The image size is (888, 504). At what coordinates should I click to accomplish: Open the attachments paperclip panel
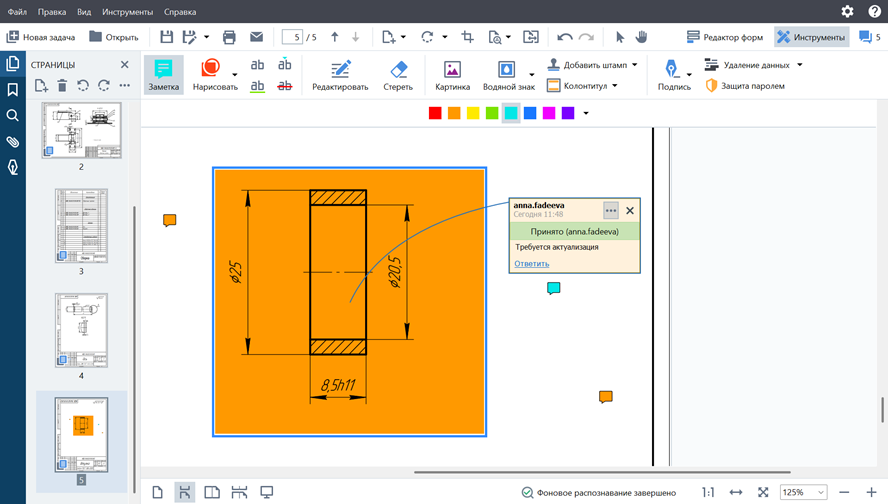click(13, 142)
